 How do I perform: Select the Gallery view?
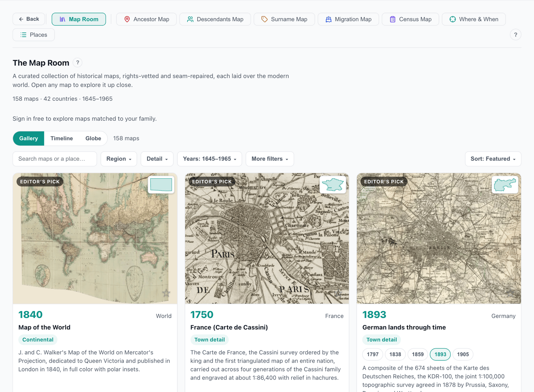coord(29,138)
